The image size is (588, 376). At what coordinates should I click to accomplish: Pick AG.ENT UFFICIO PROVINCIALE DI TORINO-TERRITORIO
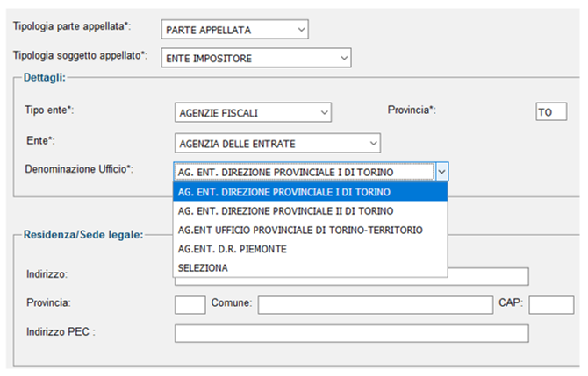[310, 230]
